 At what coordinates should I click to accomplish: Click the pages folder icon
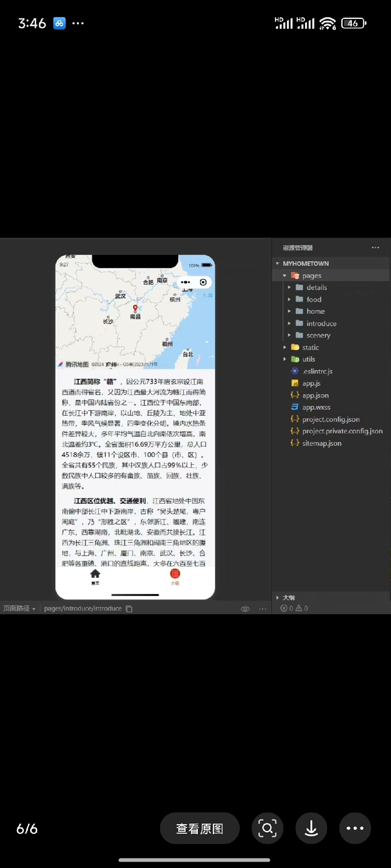(295, 275)
